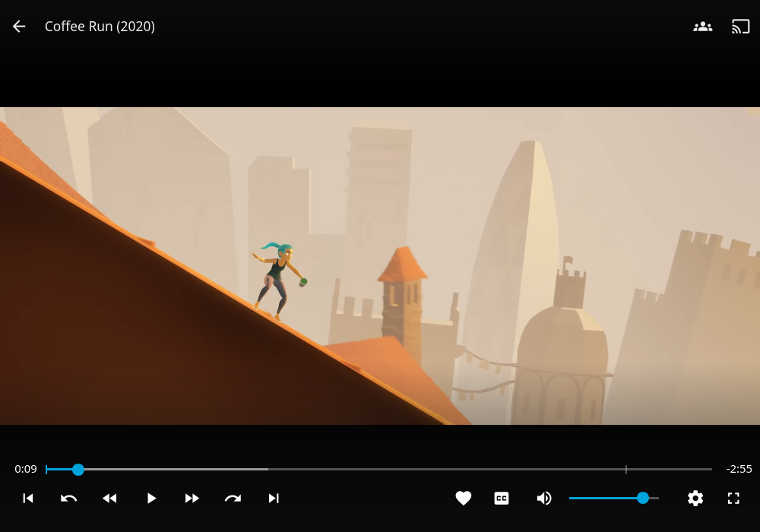760x532 pixels.
Task: Click the volume slider handle
Action: pyautogui.click(x=643, y=498)
